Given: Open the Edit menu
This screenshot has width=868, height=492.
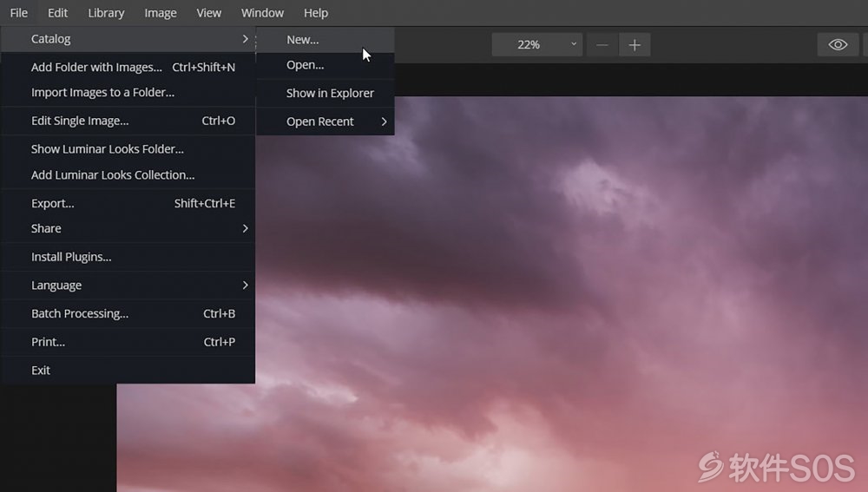Looking at the screenshot, I should [57, 13].
